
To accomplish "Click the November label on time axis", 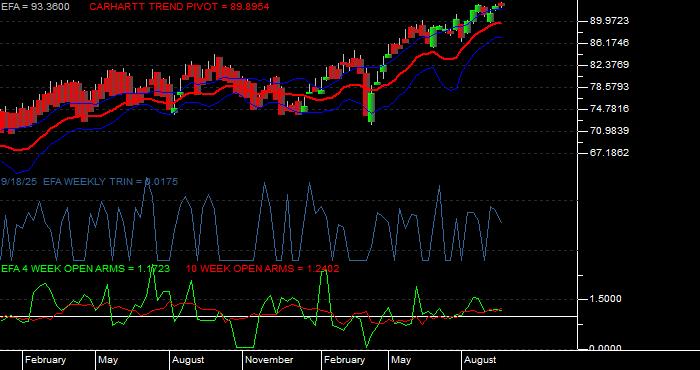I will [x=270, y=360].
